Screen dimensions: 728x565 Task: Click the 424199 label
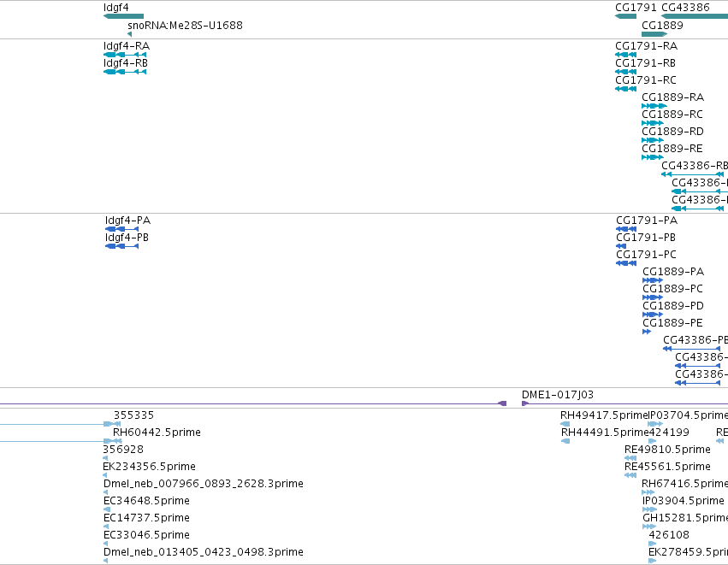669,433
